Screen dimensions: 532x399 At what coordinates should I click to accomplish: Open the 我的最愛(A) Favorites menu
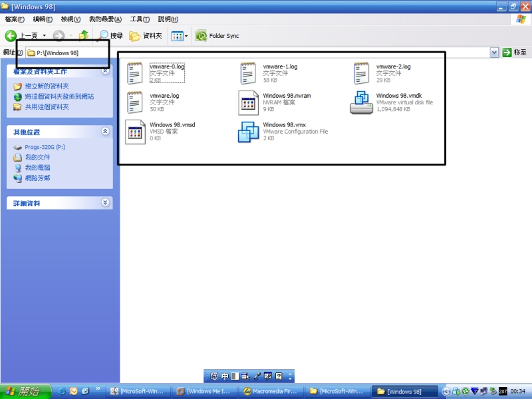pos(105,19)
